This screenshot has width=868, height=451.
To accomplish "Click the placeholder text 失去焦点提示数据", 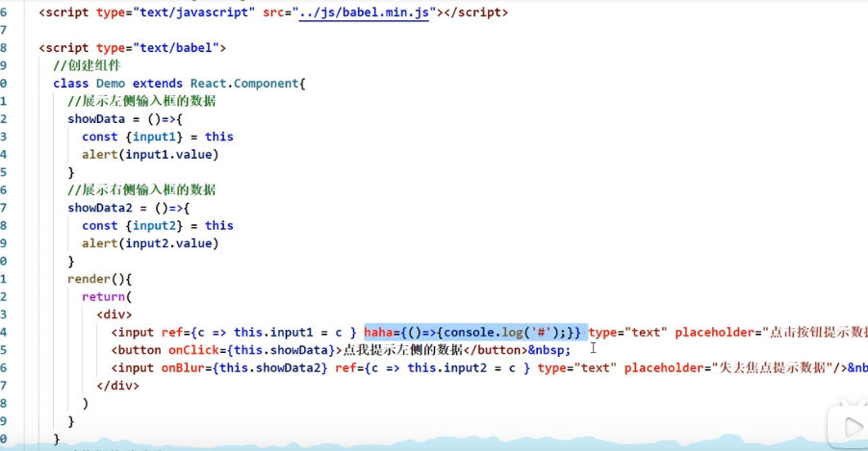I will coord(772,367).
